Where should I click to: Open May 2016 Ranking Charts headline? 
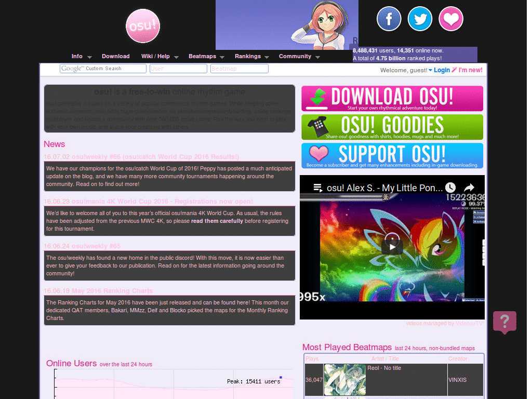coord(112,291)
